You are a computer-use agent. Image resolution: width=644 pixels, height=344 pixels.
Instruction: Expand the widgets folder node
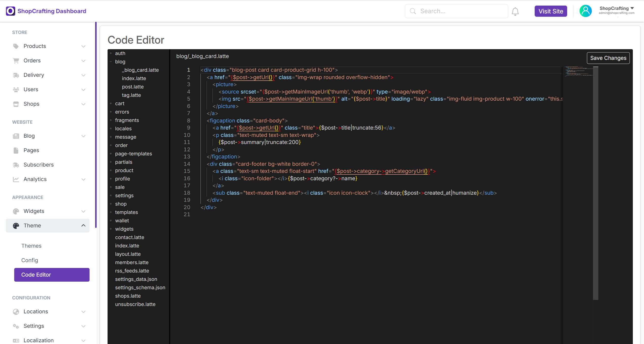pos(111,229)
